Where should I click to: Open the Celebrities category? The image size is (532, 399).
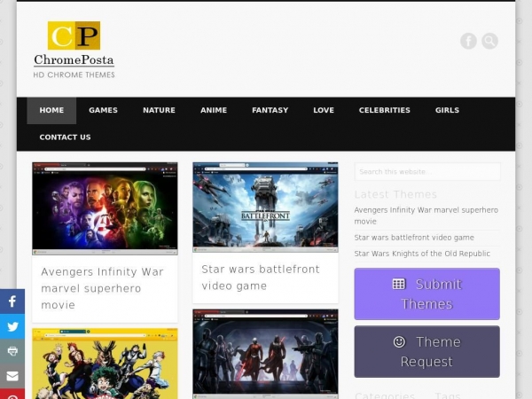(385, 110)
